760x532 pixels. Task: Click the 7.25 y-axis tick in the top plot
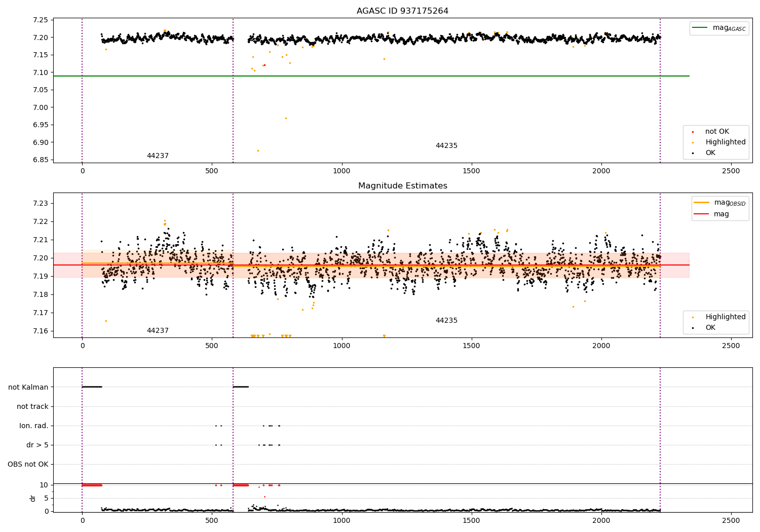click(x=40, y=20)
